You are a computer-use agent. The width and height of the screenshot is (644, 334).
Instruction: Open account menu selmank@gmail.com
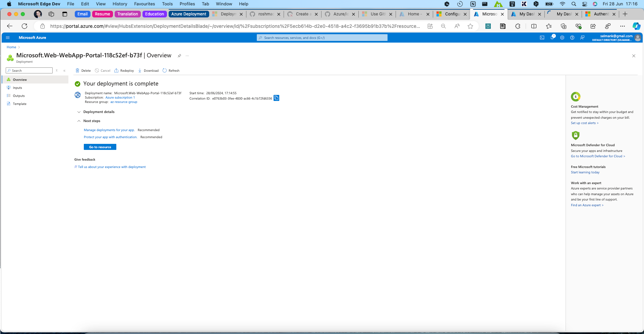pyautogui.click(x=617, y=38)
